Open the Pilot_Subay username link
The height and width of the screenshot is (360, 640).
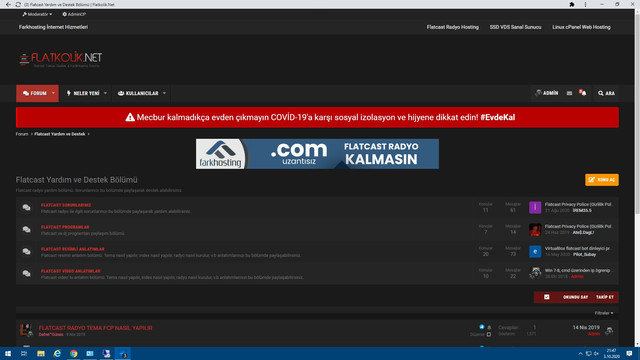click(584, 254)
